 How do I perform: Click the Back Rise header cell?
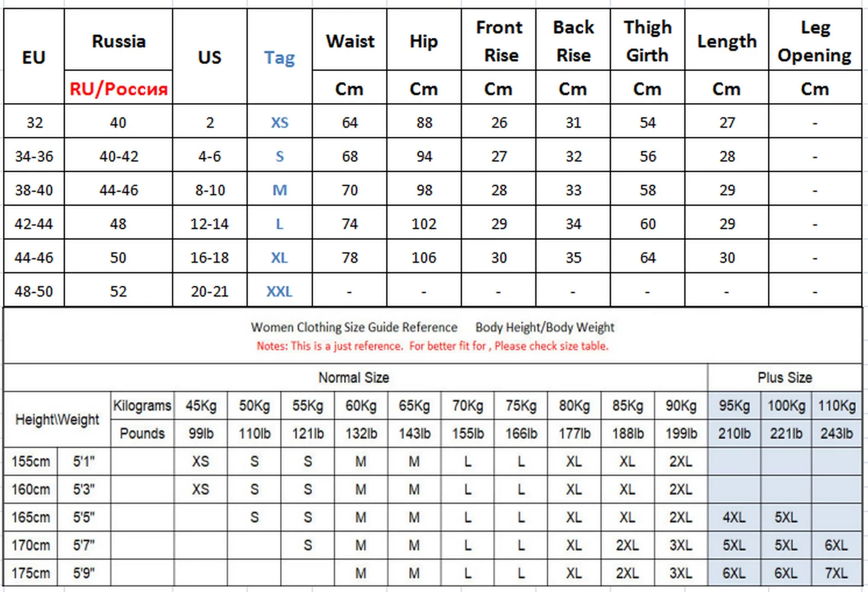573,41
